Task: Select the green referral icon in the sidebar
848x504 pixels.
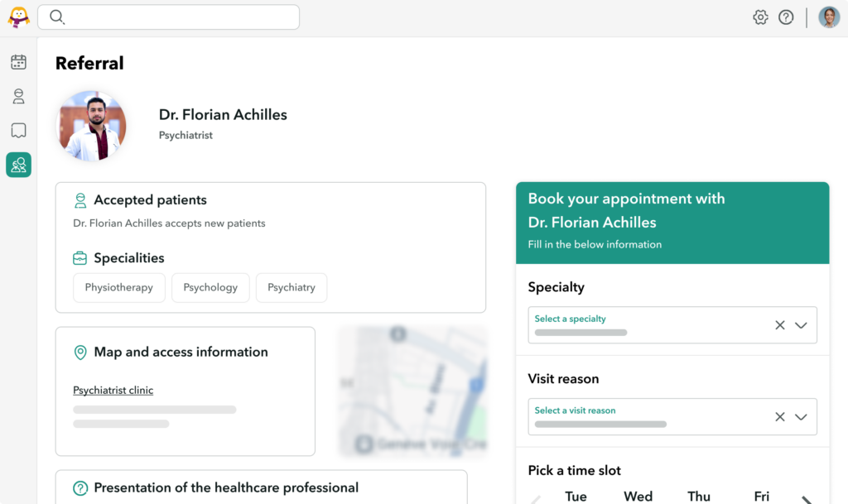Action: tap(18, 165)
